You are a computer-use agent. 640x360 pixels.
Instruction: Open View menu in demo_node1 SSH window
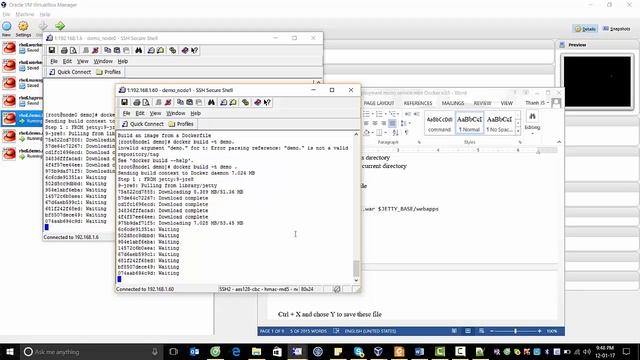coord(155,113)
